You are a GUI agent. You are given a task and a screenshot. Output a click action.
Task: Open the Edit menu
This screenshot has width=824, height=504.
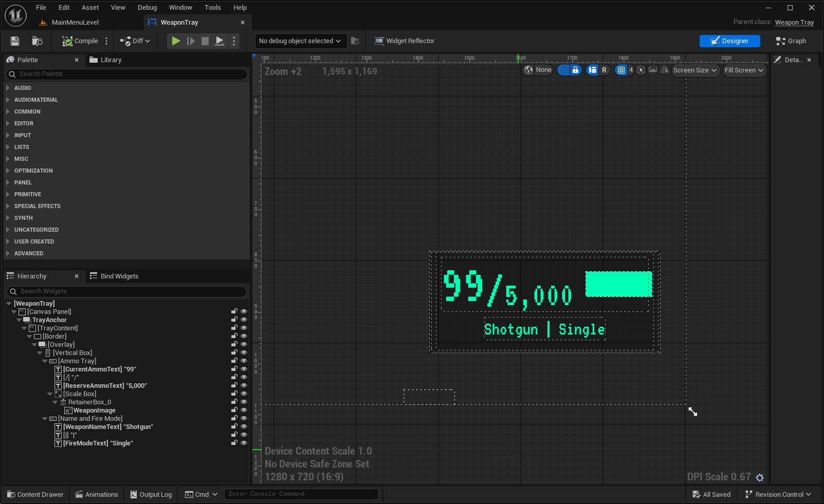click(64, 8)
